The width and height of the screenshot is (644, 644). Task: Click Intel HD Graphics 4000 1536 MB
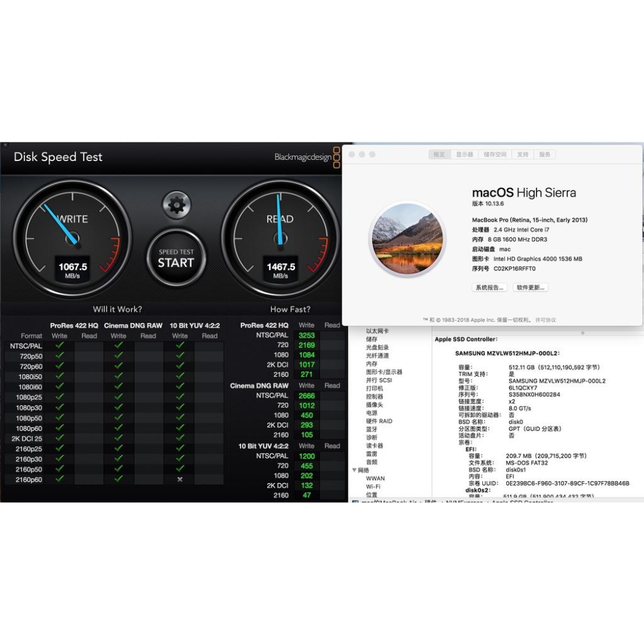(538, 259)
